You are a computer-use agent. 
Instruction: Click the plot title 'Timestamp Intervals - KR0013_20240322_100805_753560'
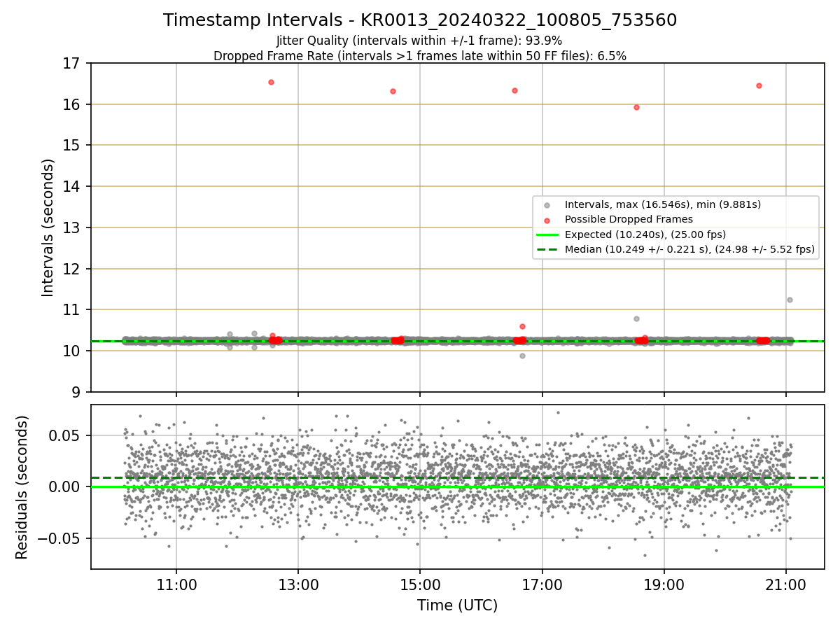[420, 20]
